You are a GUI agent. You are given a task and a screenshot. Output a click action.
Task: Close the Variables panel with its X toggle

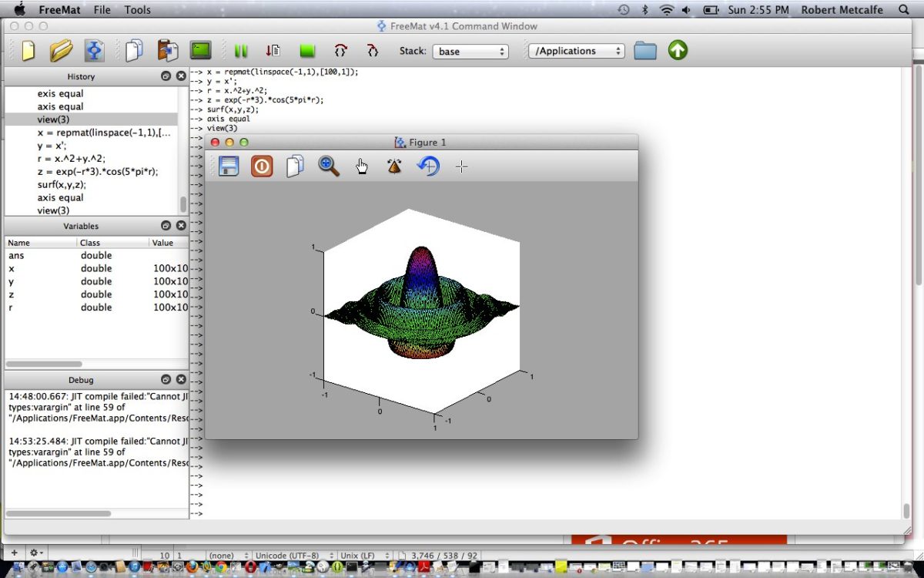click(x=181, y=225)
